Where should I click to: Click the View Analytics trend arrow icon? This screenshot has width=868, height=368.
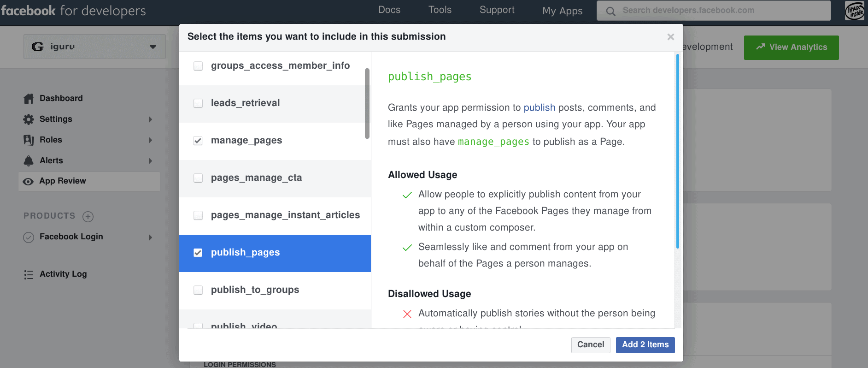tap(761, 47)
